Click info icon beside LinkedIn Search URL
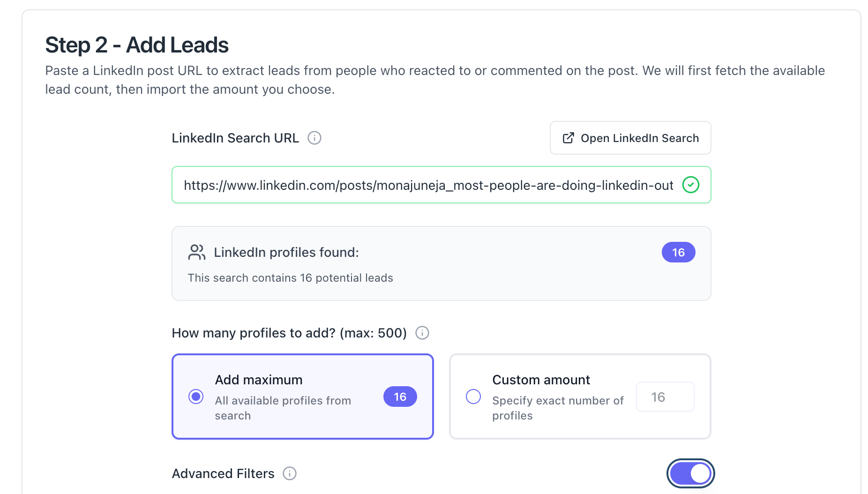The width and height of the screenshot is (868, 494). [314, 138]
